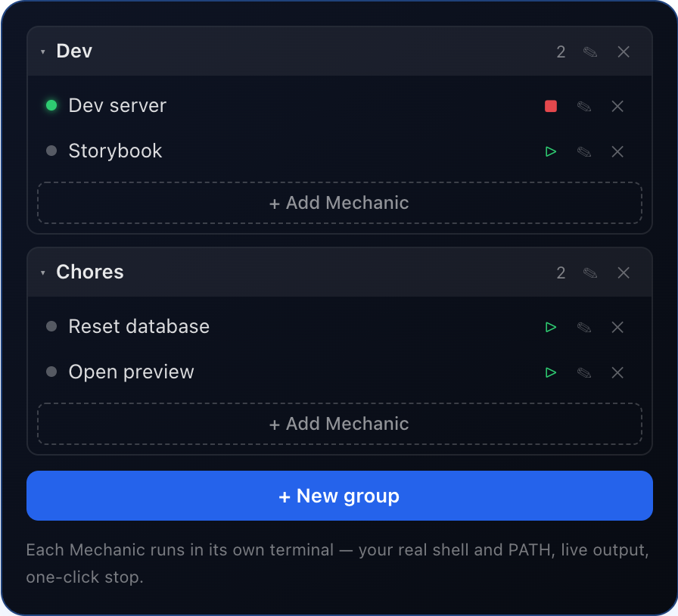Edit the Dev server mechanic

(x=584, y=106)
